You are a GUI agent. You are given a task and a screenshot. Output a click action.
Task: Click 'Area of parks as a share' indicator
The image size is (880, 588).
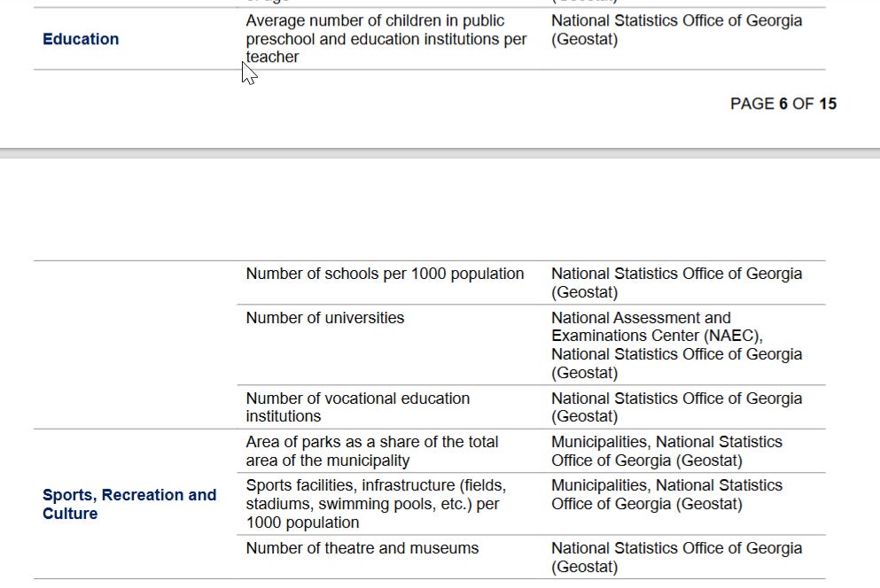coord(372,451)
